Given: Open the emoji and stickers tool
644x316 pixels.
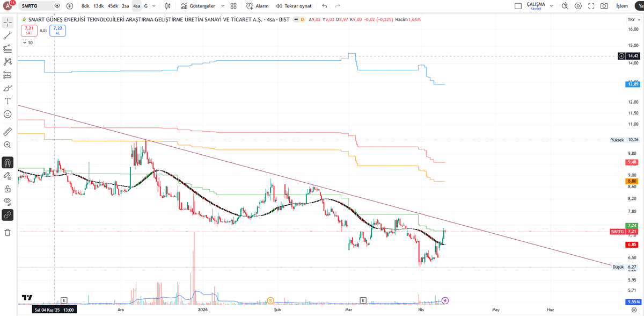Looking at the screenshot, I should 8,114.
